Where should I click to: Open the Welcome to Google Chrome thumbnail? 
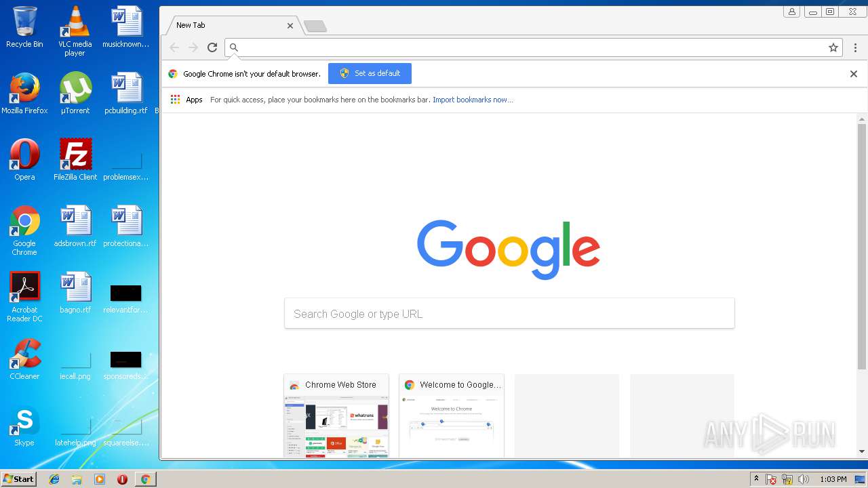tap(452, 415)
